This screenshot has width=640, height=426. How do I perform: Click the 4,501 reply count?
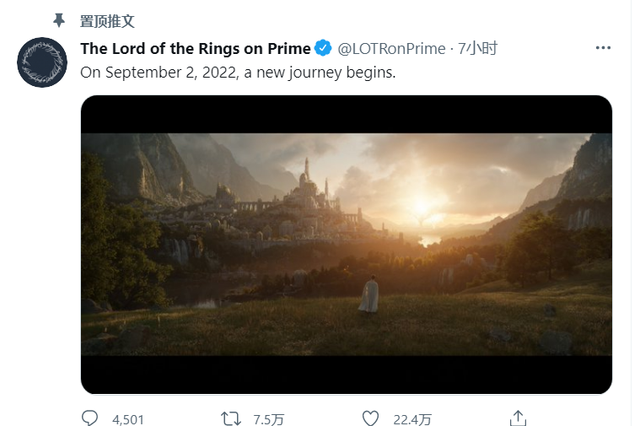(128, 419)
